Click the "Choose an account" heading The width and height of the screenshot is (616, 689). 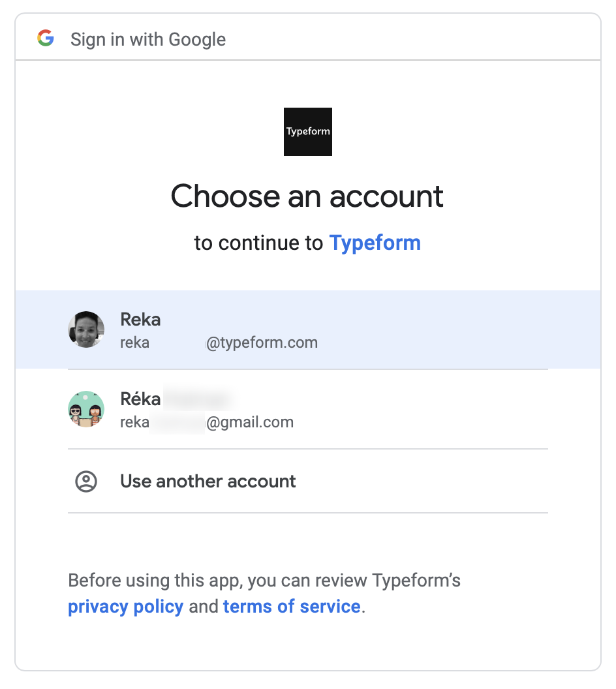coord(307,196)
